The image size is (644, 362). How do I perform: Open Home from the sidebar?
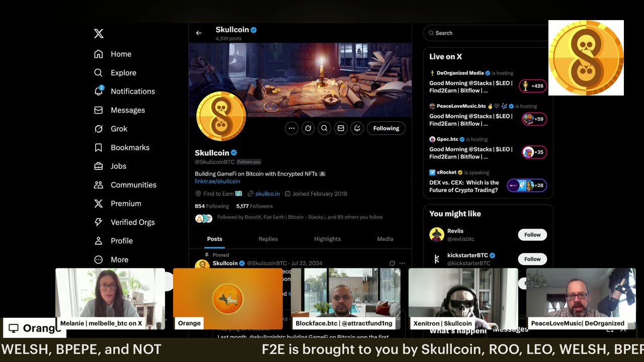121,54
